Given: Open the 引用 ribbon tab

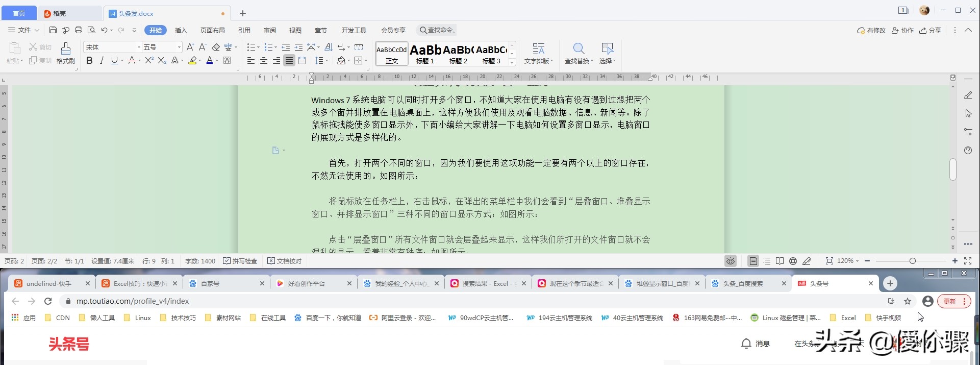Looking at the screenshot, I should pos(244,30).
